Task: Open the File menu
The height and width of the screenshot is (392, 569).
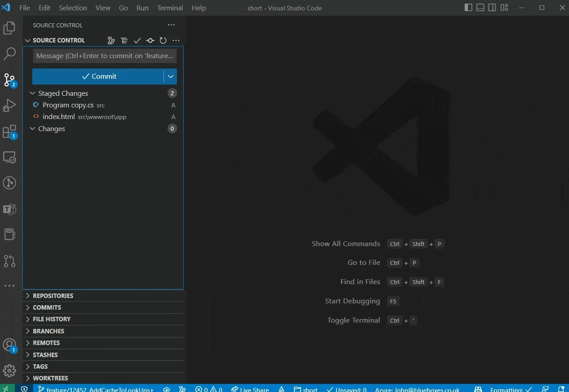Action: (x=25, y=8)
